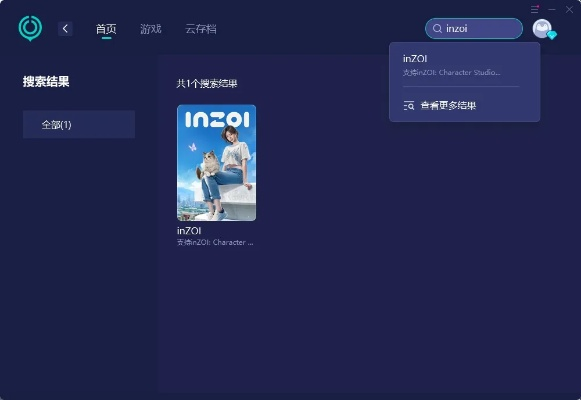The width and height of the screenshot is (581, 400).
Task: Open the 云存档 tab
Action: tap(201, 29)
